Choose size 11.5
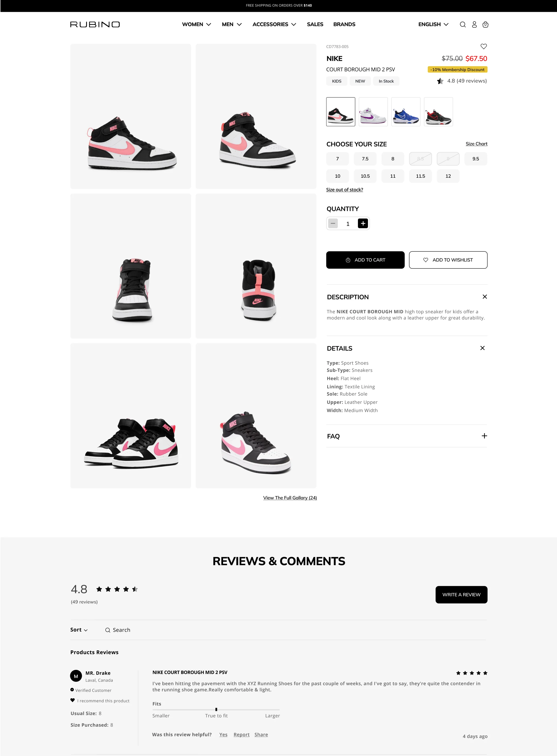The width and height of the screenshot is (557, 756). [420, 176]
